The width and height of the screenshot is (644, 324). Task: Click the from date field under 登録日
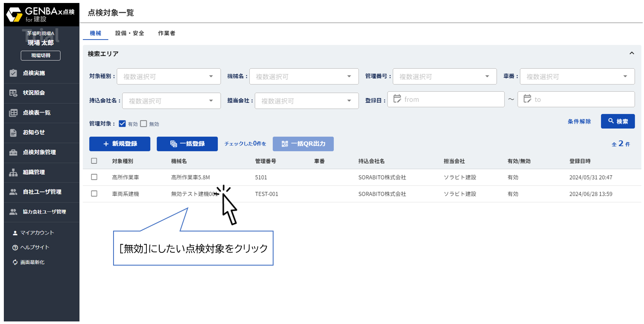tap(446, 99)
